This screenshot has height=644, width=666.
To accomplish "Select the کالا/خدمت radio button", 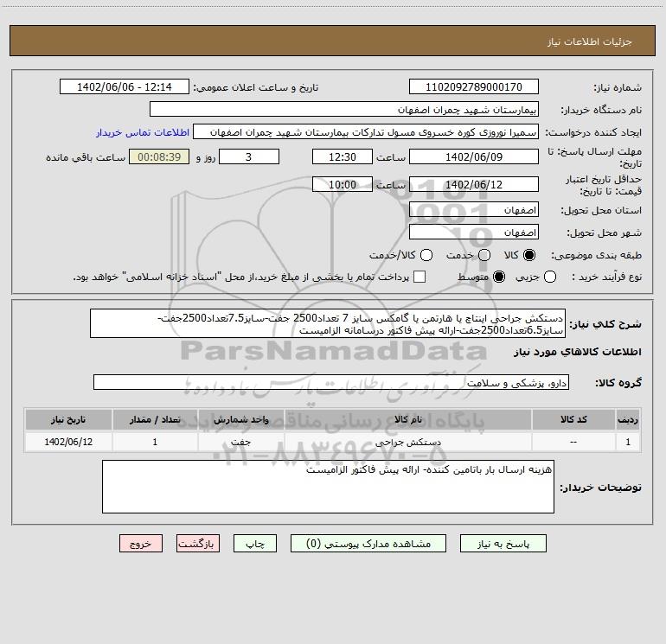I will [x=426, y=255].
